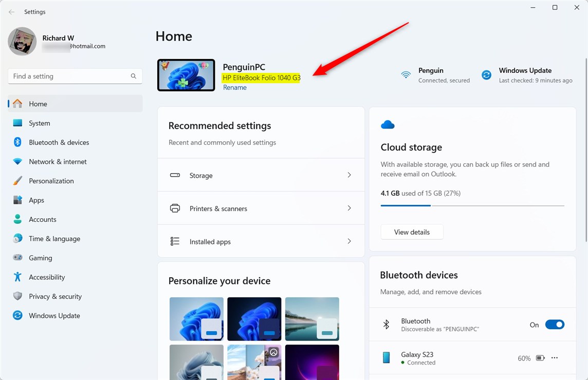Click the cloud storage usage progress bar
The image size is (588, 380).
click(472, 205)
